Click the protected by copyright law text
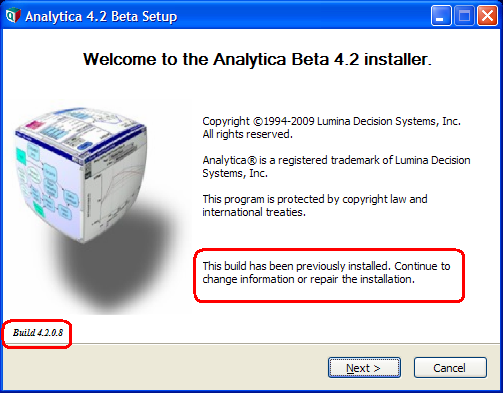 pyautogui.click(x=315, y=199)
